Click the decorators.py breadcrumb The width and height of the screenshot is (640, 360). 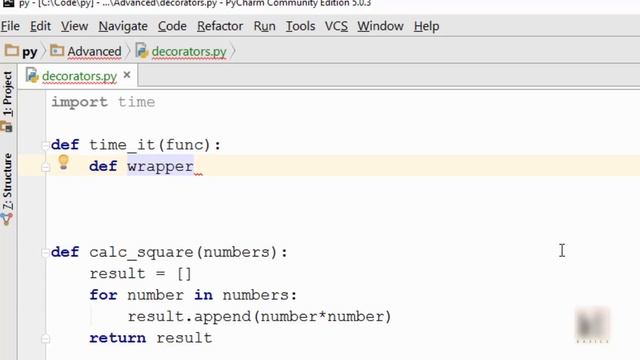[189, 52]
